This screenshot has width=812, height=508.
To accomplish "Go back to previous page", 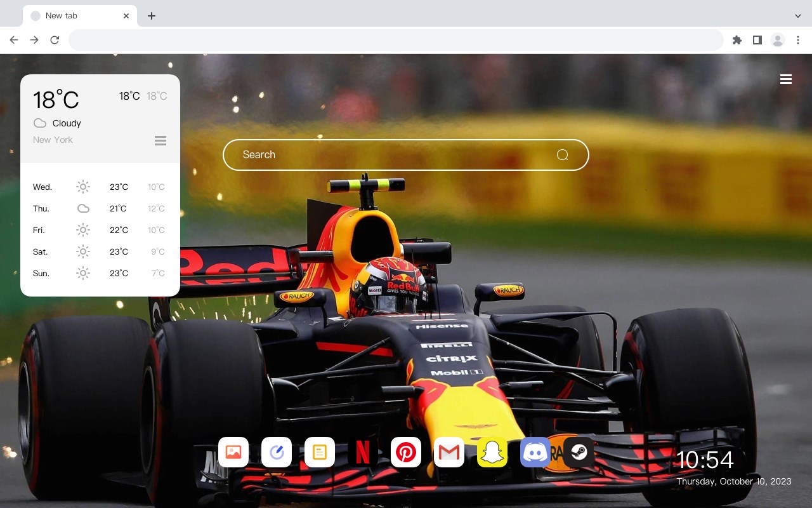I will tap(14, 40).
